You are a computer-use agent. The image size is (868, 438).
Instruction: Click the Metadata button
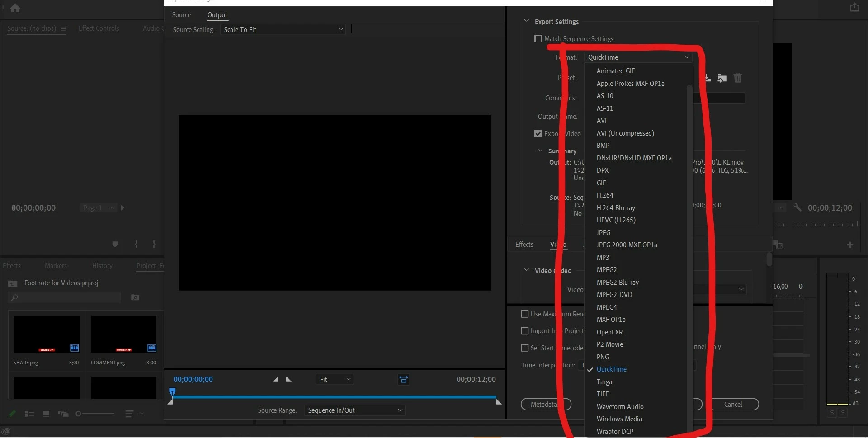(546, 405)
